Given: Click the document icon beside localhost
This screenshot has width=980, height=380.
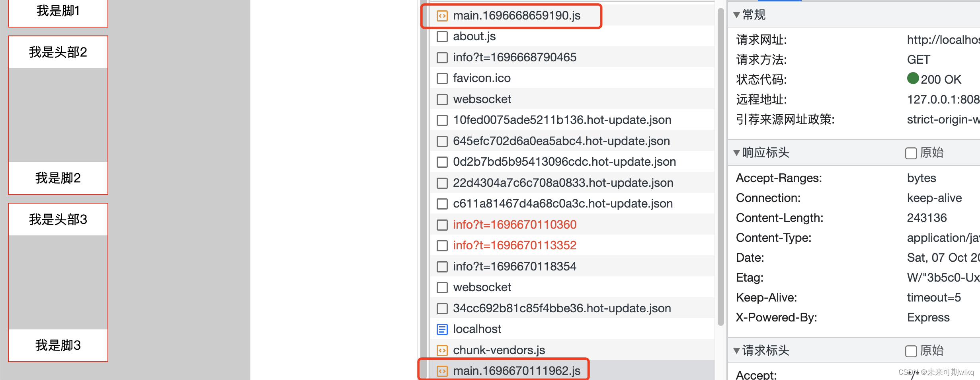Looking at the screenshot, I should (442, 329).
